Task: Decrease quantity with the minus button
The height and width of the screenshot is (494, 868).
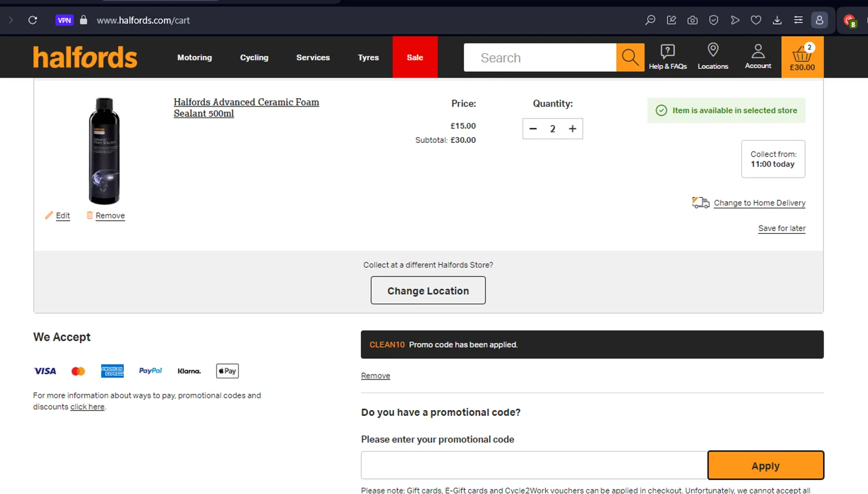Action: pyautogui.click(x=534, y=129)
